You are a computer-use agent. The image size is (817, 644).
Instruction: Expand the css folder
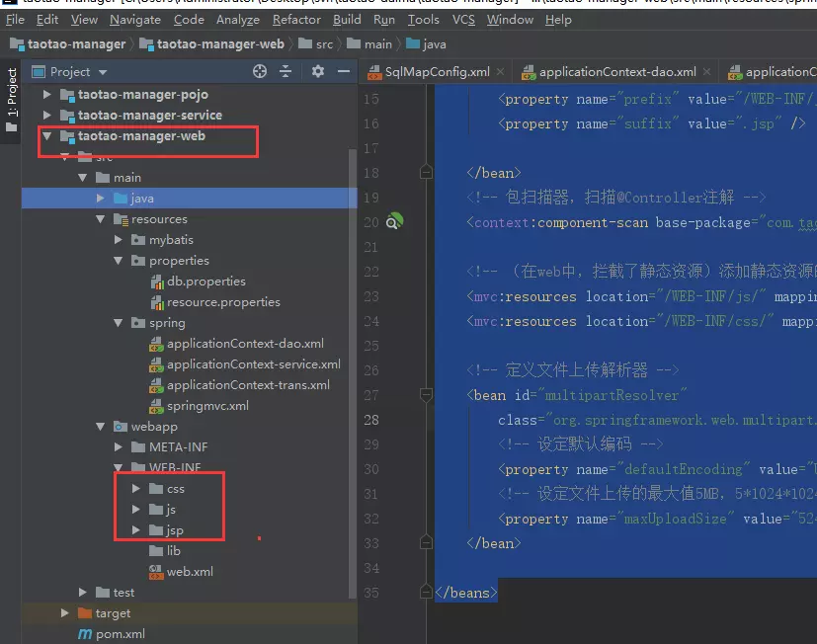tap(135, 489)
